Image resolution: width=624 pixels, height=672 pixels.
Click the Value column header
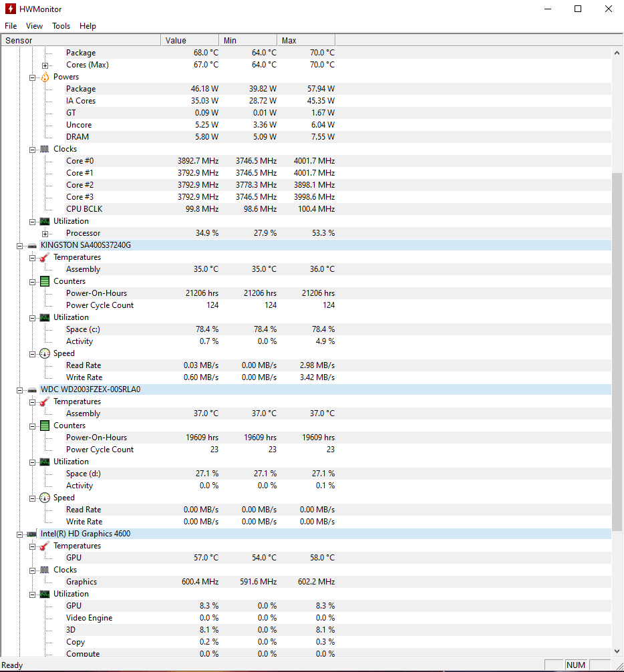coord(190,40)
